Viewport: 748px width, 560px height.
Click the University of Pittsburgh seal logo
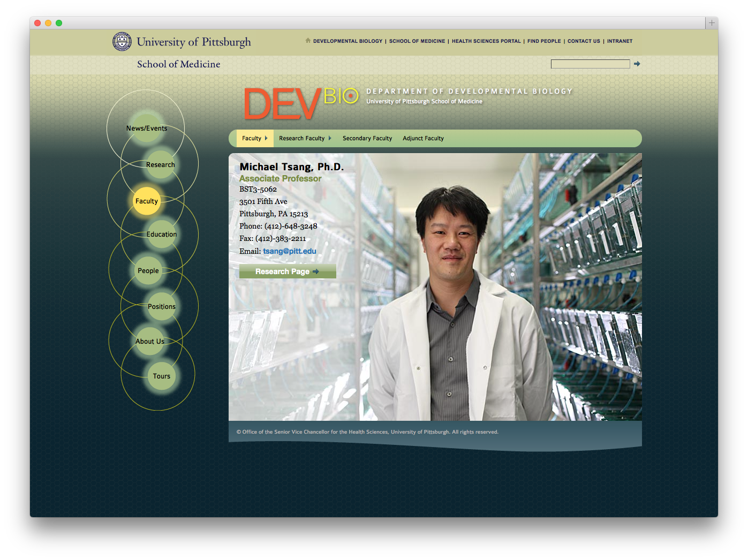point(122,42)
